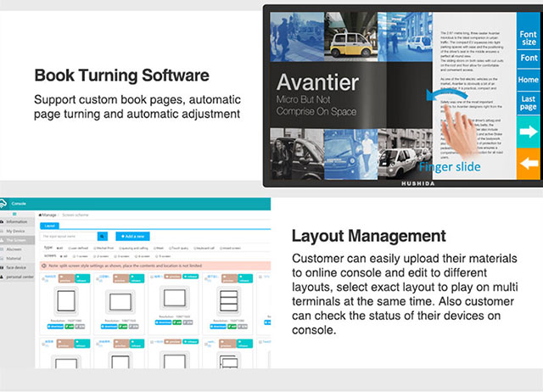The width and height of the screenshot is (543, 392).
Task: Click the warning icon in the note banner
Action: [x=43, y=266]
